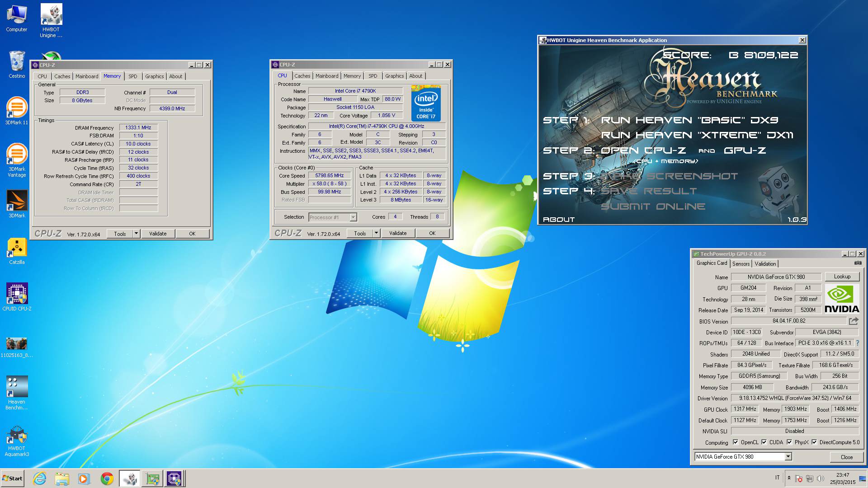Open Processor #1 selection dropdown
This screenshot has width=868, height=488.
[x=353, y=217]
